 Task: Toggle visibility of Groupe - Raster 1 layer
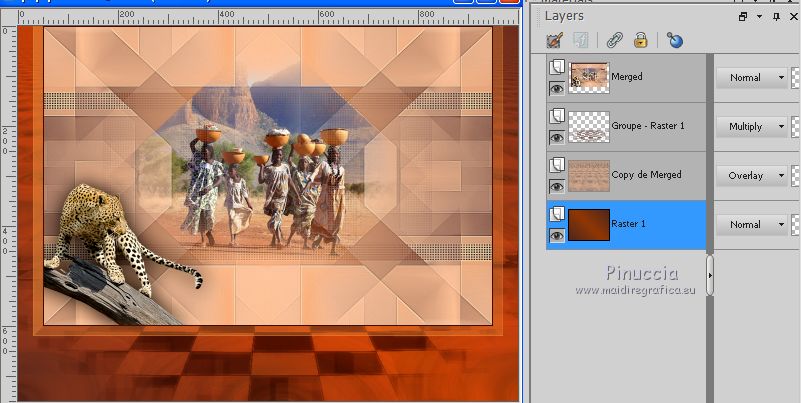pyautogui.click(x=557, y=137)
